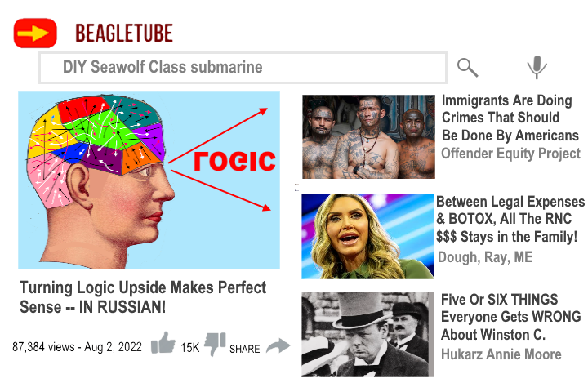Screen dimensions: 588x392
Task: Open the black-and-white top hat thumbnail
Action: [367, 334]
